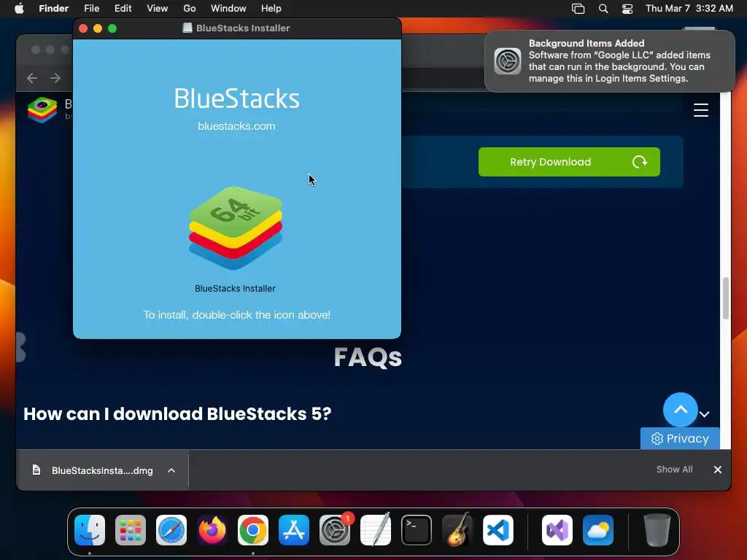The height and width of the screenshot is (560, 747).
Task: Click the bluestacks.com text in installer
Action: 236,126
